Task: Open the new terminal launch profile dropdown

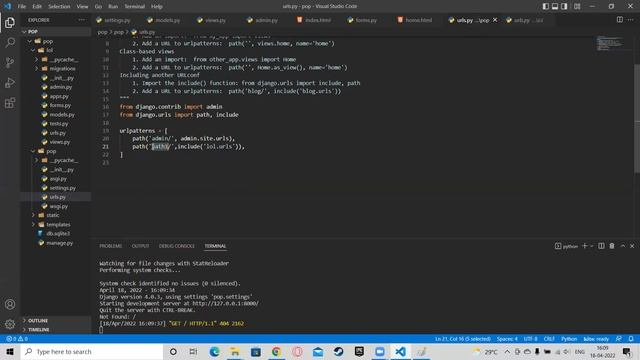Action: tap(591, 246)
